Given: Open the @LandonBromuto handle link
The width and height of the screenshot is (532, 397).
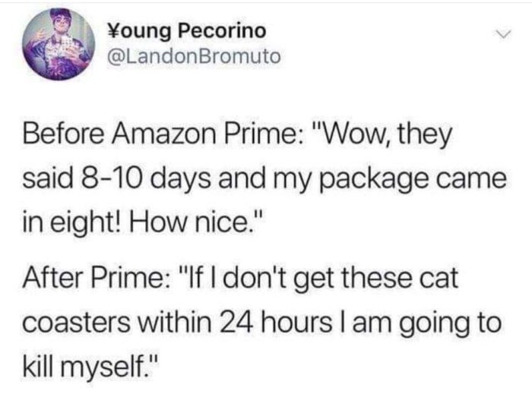Looking at the screenshot, I should [x=194, y=56].
